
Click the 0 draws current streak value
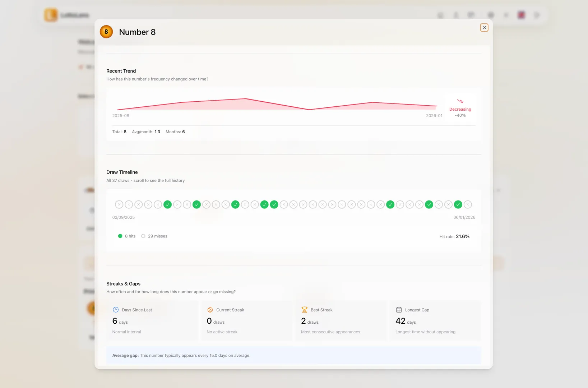(216, 321)
